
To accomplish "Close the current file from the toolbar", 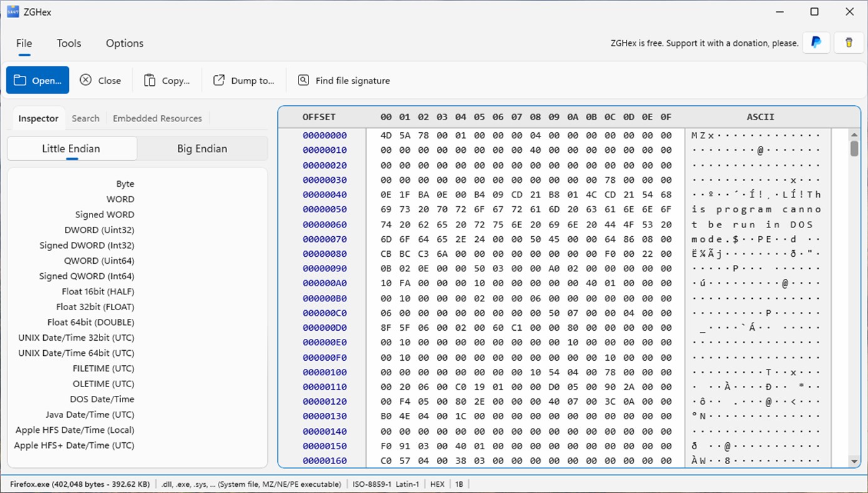I will tap(100, 80).
